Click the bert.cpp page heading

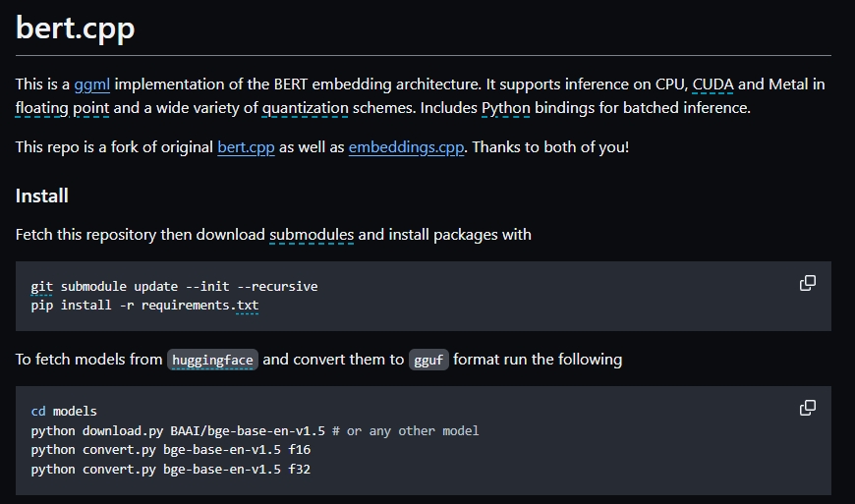pos(75,28)
